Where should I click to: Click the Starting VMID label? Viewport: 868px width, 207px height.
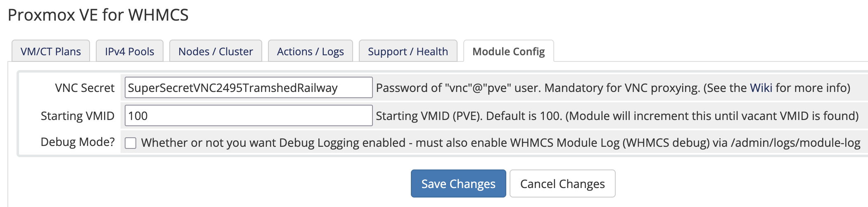pyautogui.click(x=77, y=116)
